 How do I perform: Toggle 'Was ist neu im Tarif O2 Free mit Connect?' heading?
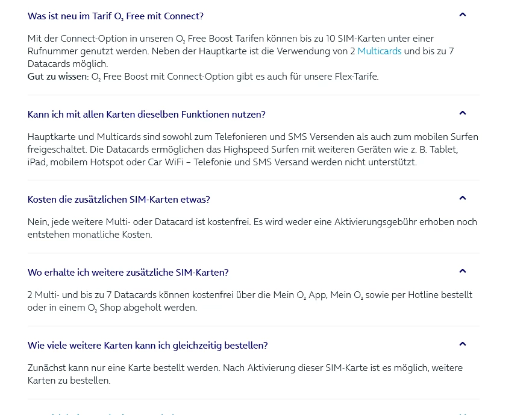click(x=116, y=16)
